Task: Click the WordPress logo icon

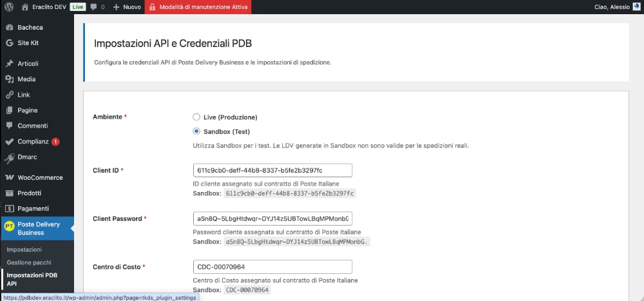Action: click(x=9, y=7)
